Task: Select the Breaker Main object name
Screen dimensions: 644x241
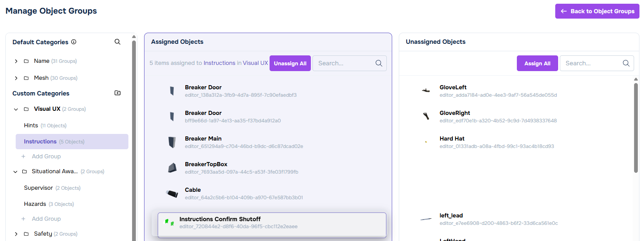Action: 203,138
